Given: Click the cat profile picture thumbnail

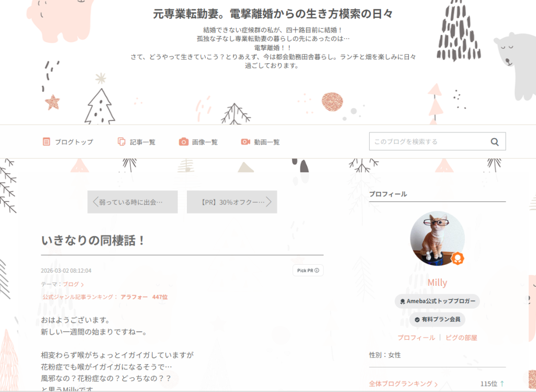Looking at the screenshot, I should click(436, 239).
